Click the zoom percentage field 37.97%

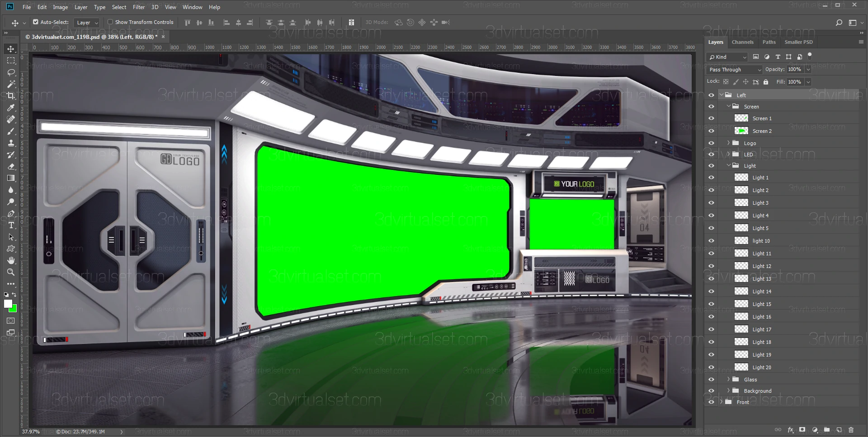tap(31, 432)
